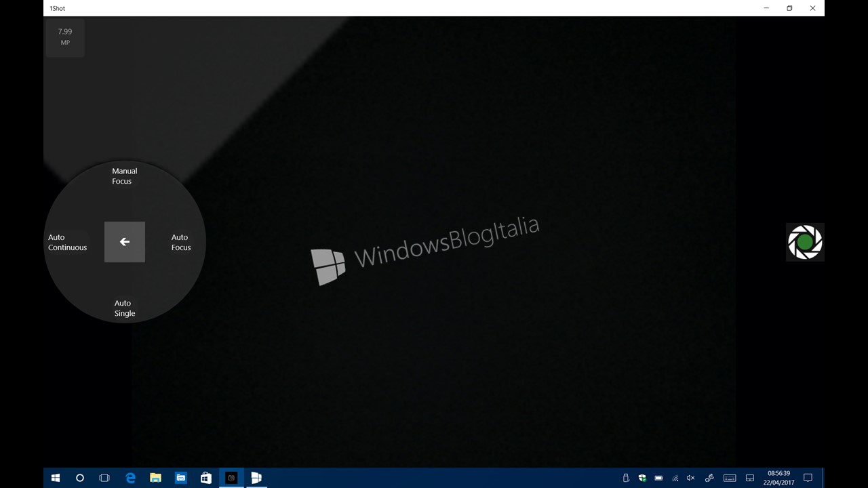The width and height of the screenshot is (868, 488).
Task: Open the Windows Start menu
Action: pos(56,478)
